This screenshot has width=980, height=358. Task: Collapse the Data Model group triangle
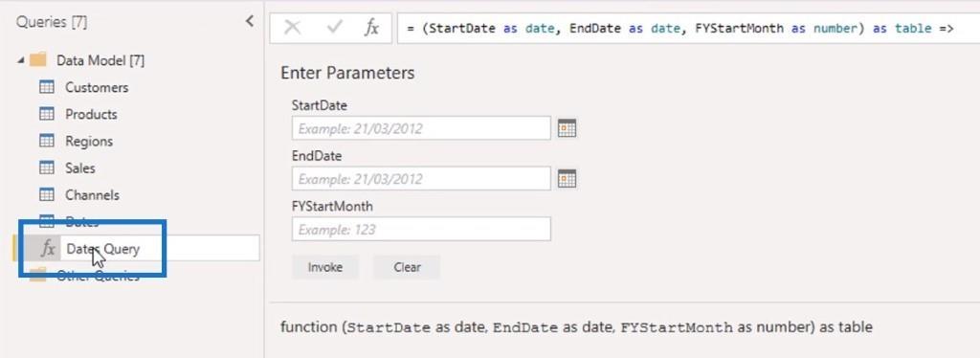pos(21,60)
